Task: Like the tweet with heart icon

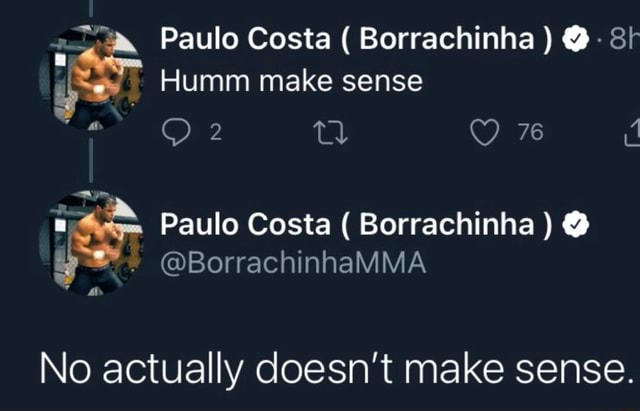Action: (484, 132)
